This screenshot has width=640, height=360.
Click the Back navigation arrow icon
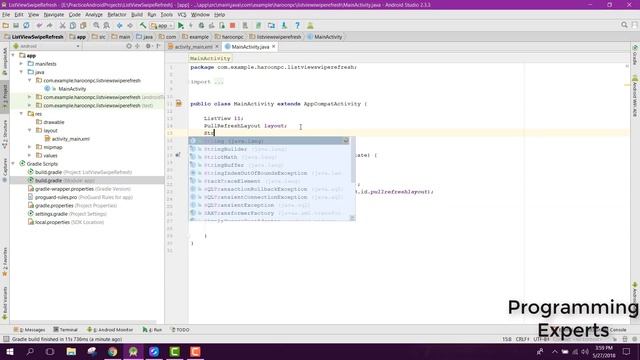(120, 25)
